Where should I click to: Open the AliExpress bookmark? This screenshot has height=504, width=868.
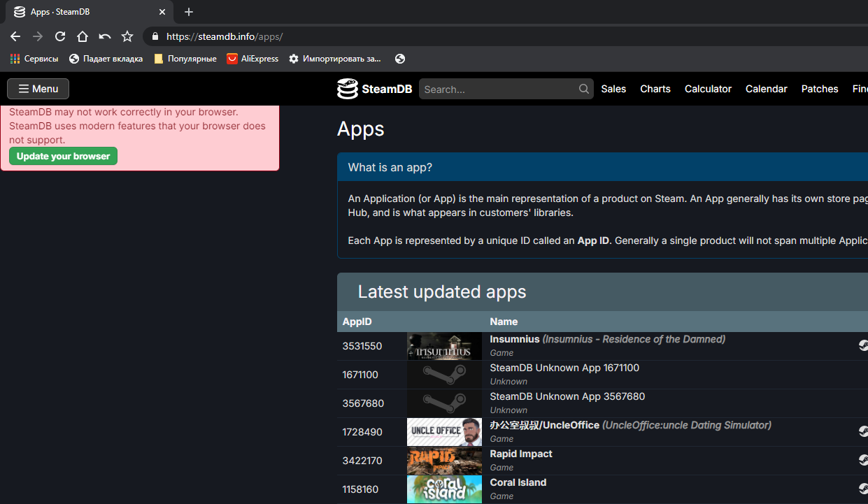(252, 59)
